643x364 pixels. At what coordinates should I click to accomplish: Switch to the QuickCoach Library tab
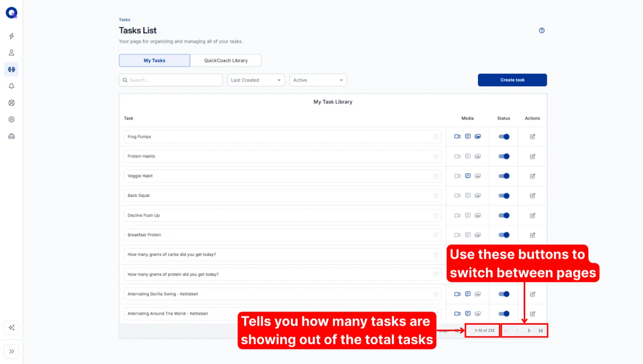coord(226,61)
